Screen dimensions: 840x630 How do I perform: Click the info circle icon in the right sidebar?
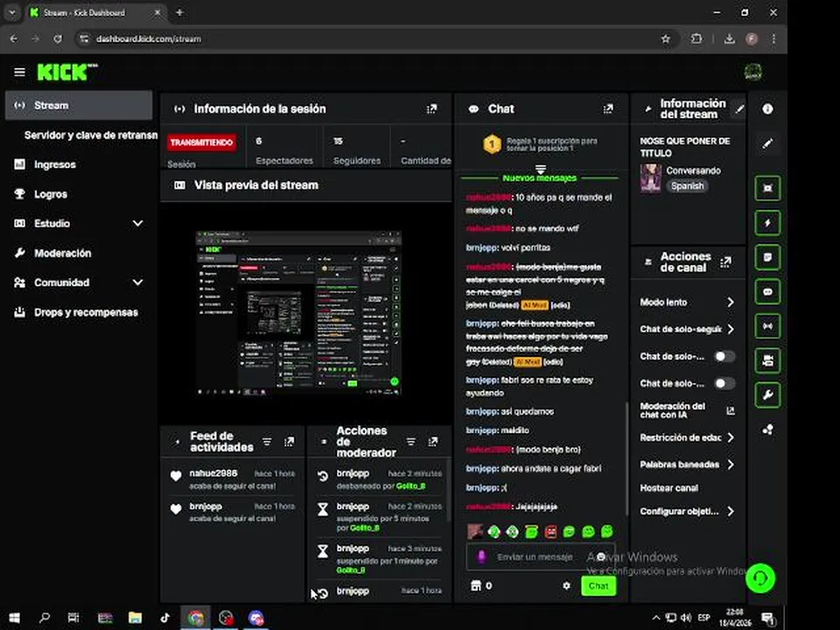[767, 108]
